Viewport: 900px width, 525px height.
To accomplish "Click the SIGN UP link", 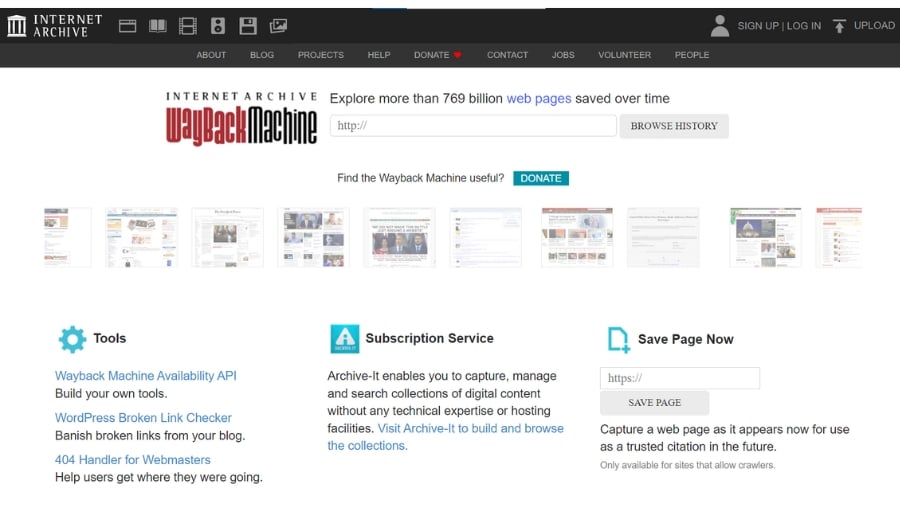I will pos(758,26).
